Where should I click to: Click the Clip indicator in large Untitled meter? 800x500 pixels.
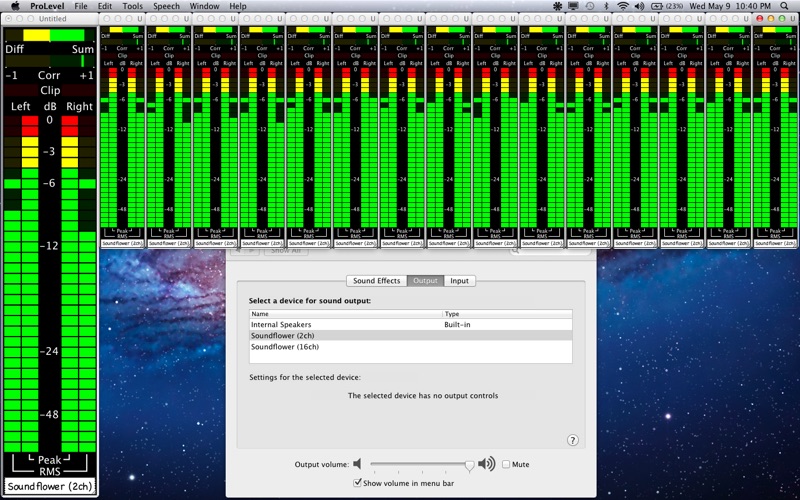(x=50, y=90)
